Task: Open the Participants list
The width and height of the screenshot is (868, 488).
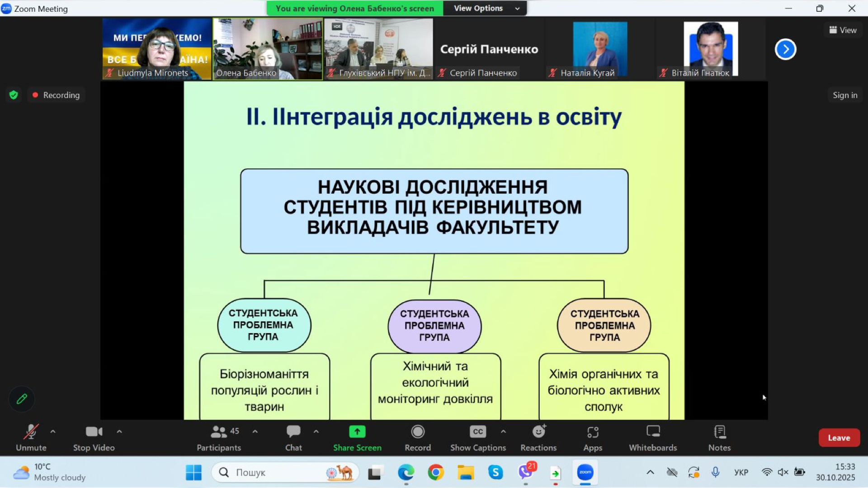Action: click(x=219, y=437)
